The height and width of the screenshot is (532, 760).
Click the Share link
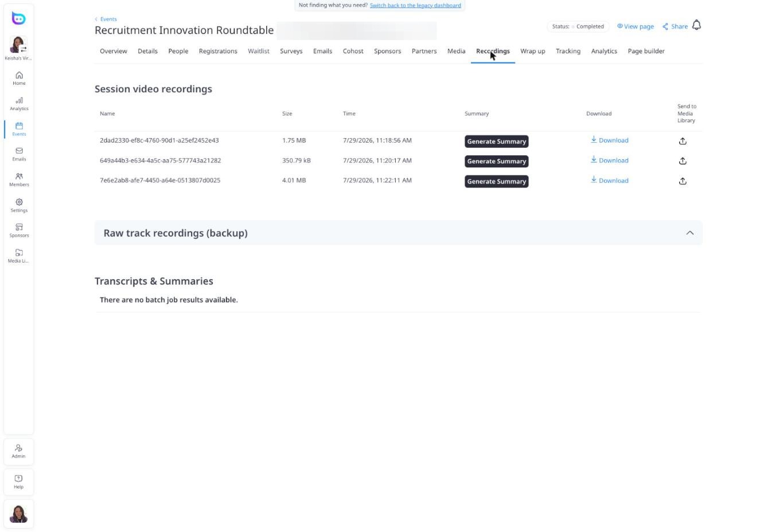[675, 26]
